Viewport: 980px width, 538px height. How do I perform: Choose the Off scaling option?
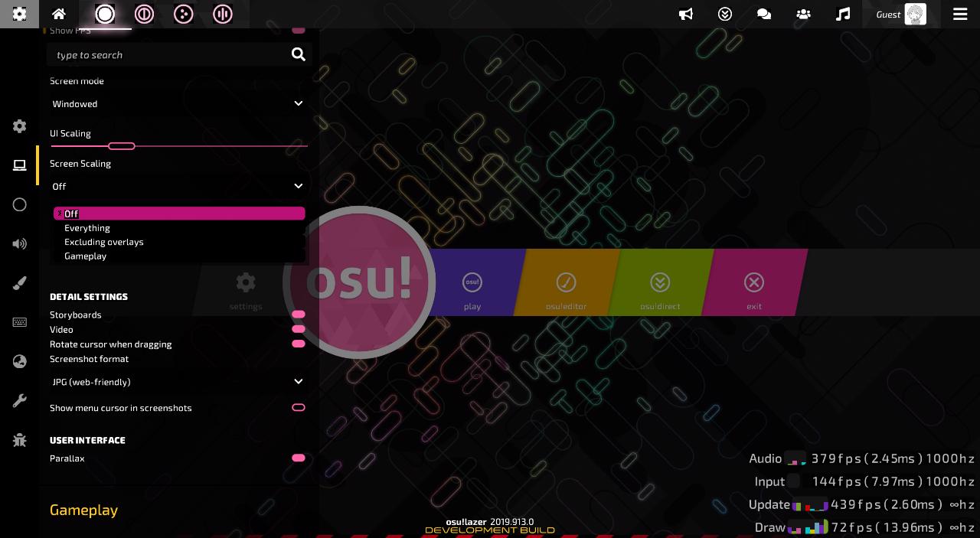coord(179,214)
